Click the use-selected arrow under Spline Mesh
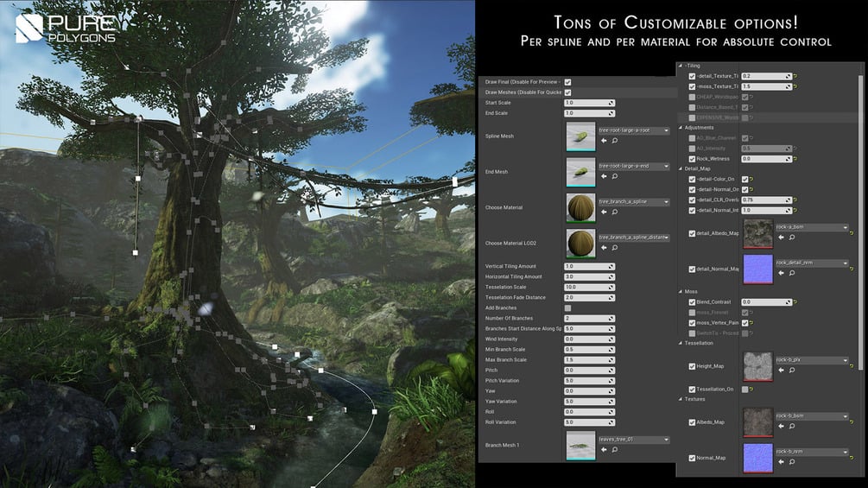This screenshot has width=868, height=488. pos(604,141)
